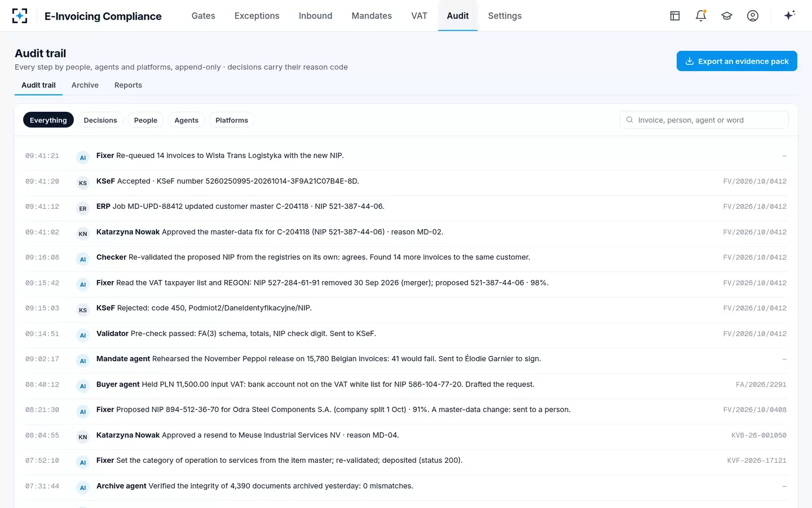Screen dimensions: 812x508
Task: Open reference KVF-2026-17121
Action: pyautogui.click(x=757, y=461)
